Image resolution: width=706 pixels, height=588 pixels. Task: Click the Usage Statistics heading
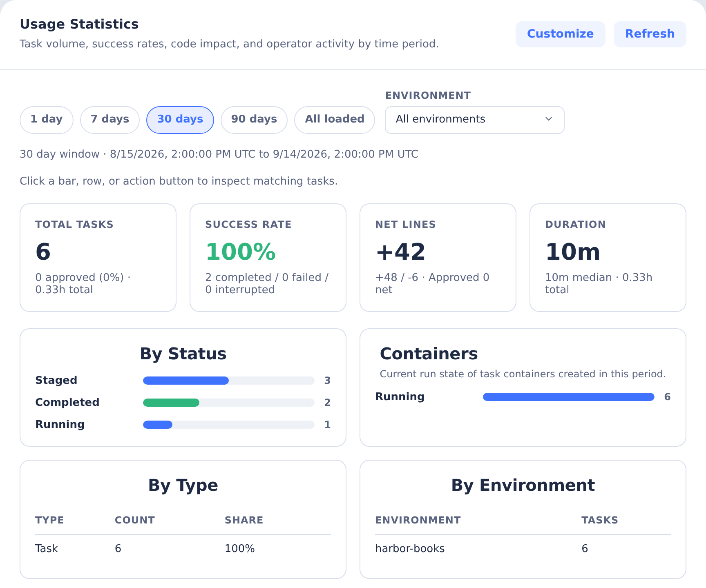coord(79,24)
